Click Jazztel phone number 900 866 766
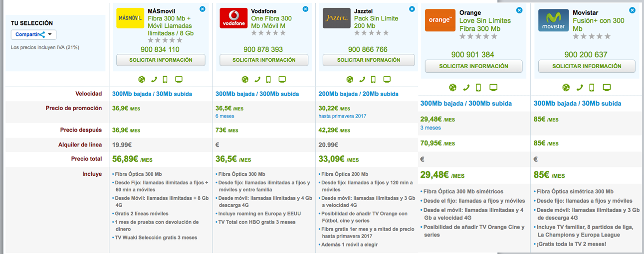 (x=368, y=49)
